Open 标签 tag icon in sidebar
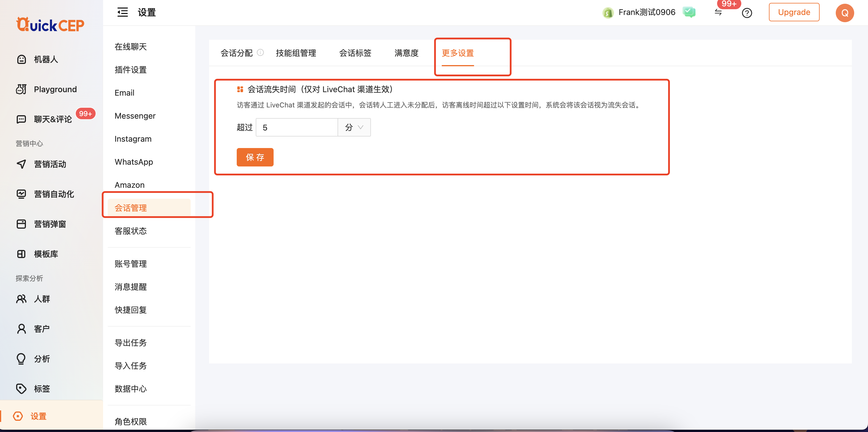The height and width of the screenshot is (432, 868). click(x=21, y=389)
